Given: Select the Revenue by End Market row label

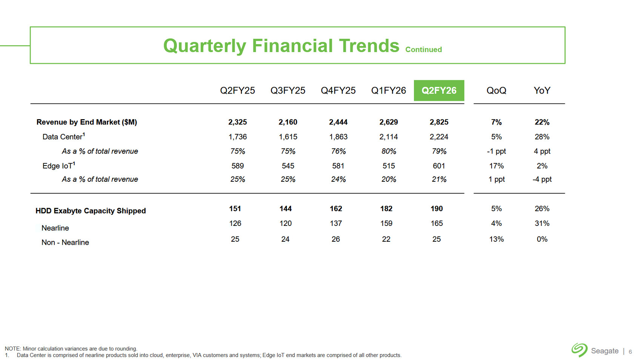Looking at the screenshot, I should tap(86, 122).
